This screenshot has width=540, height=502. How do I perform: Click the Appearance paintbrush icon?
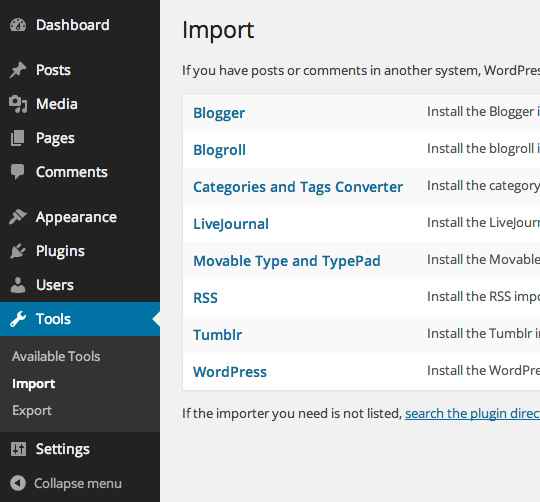pos(18,217)
